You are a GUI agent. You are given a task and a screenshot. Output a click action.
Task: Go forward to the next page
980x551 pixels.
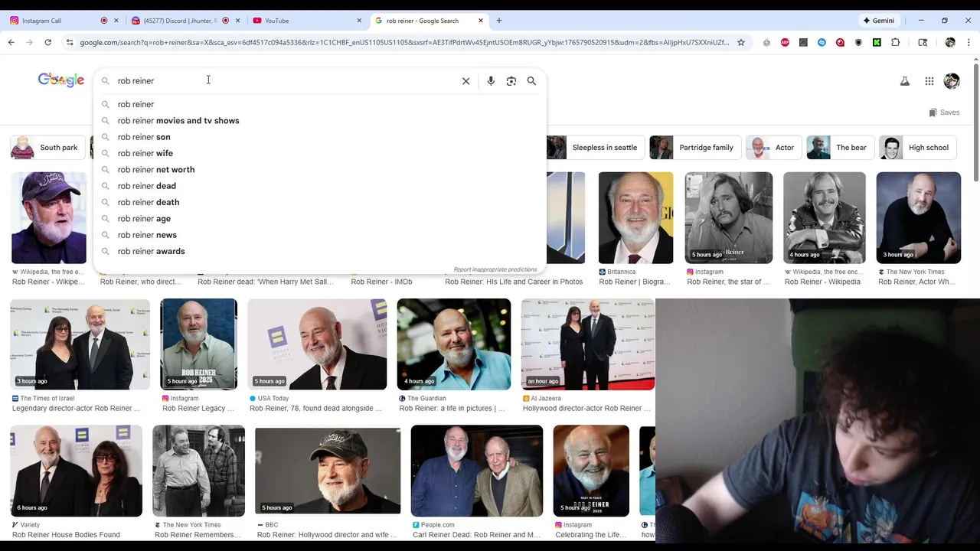29,42
